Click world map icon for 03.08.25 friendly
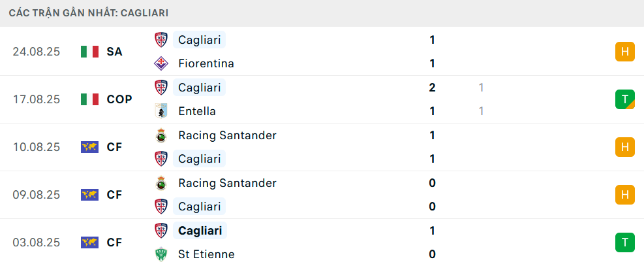This screenshot has height=266, width=644. coord(89,242)
